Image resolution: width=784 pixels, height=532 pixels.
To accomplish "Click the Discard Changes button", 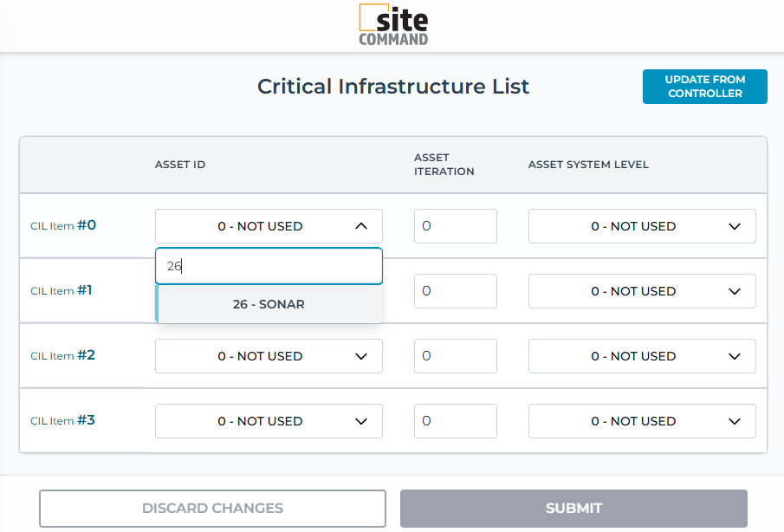I will [x=212, y=509].
